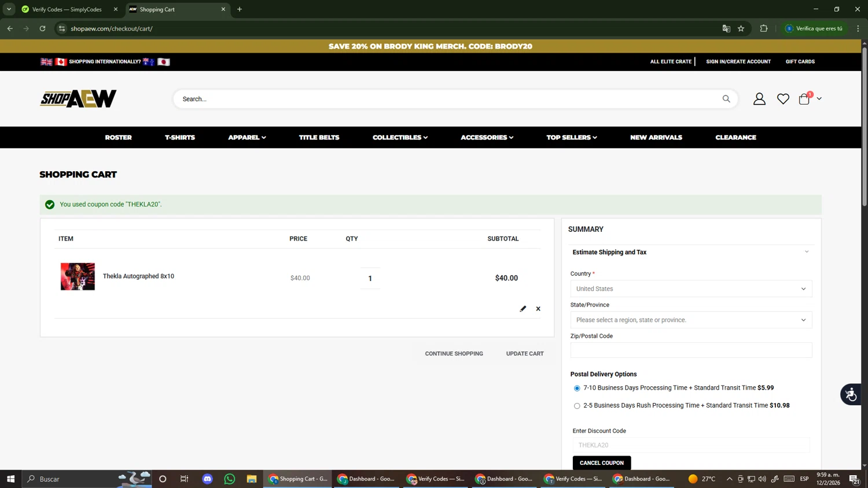Open File Explorer from the taskbar
The image size is (868, 488).
pos(252,479)
